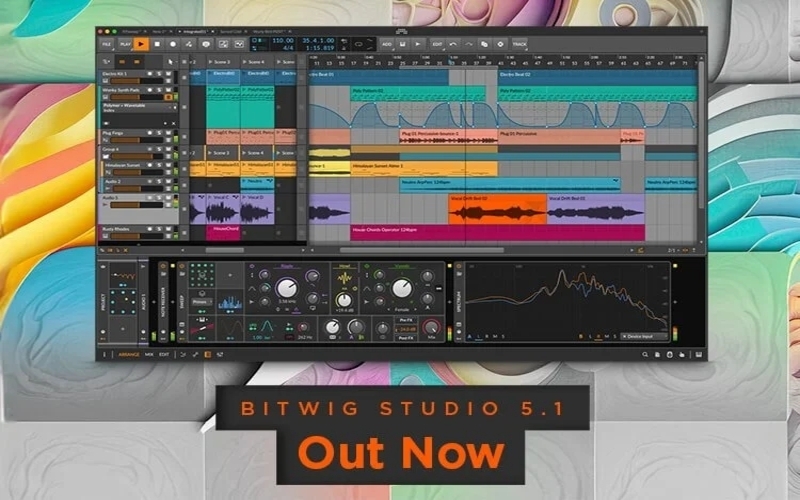800x500 pixels.
Task: Select the Electro Beat 02 arranger clip
Action: coord(597,78)
